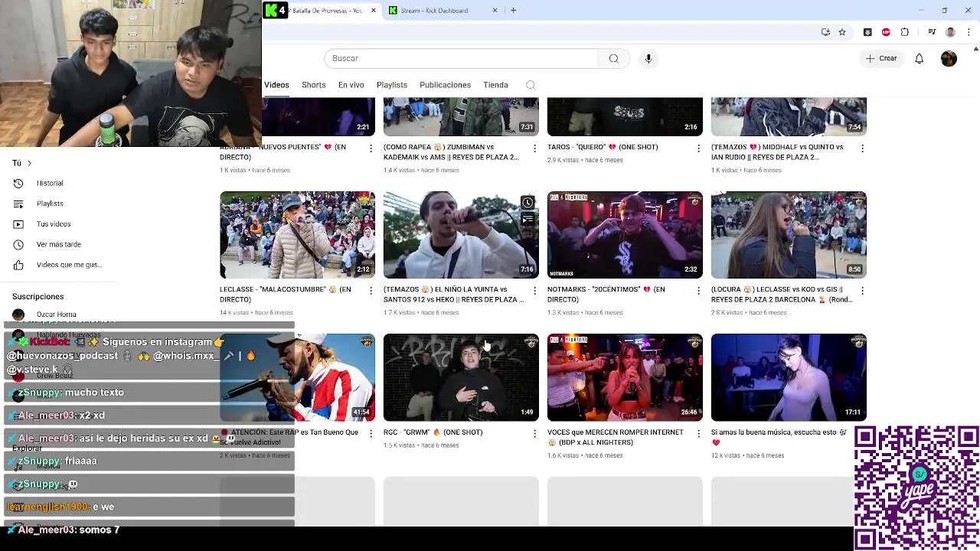Viewport: 980px width, 551px height.
Task: Play RGC GRWM one shot thumbnail
Action: tap(461, 377)
